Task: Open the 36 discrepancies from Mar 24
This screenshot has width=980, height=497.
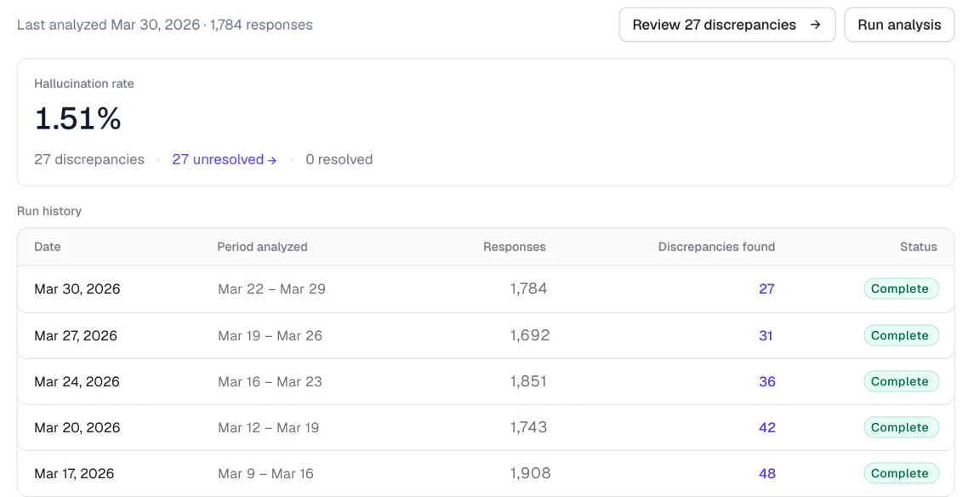Action: pyautogui.click(x=766, y=381)
